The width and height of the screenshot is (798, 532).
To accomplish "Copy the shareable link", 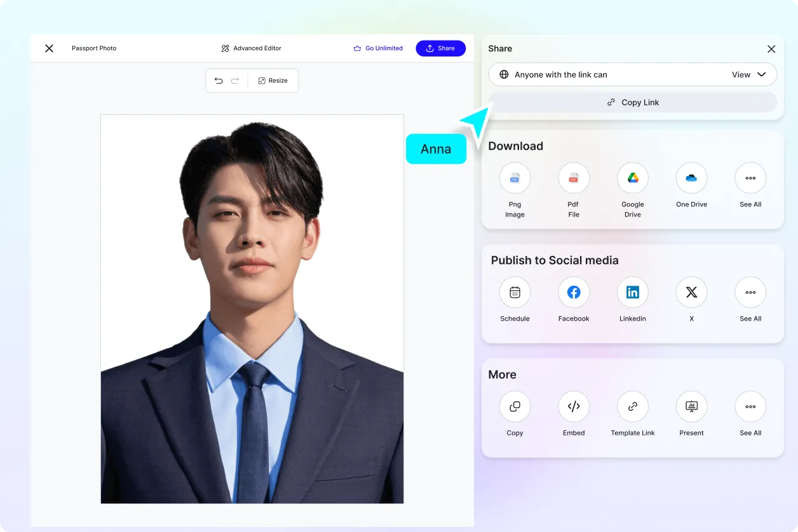I will [633, 102].
